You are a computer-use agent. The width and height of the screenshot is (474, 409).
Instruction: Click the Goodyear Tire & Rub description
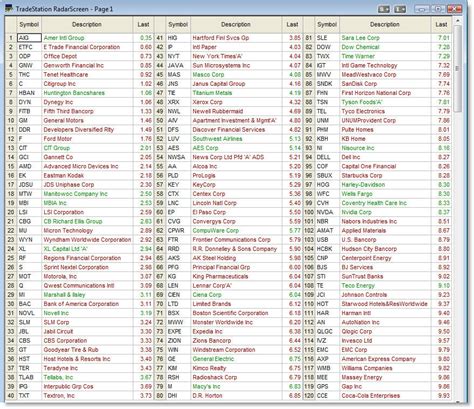click(71, 350)
